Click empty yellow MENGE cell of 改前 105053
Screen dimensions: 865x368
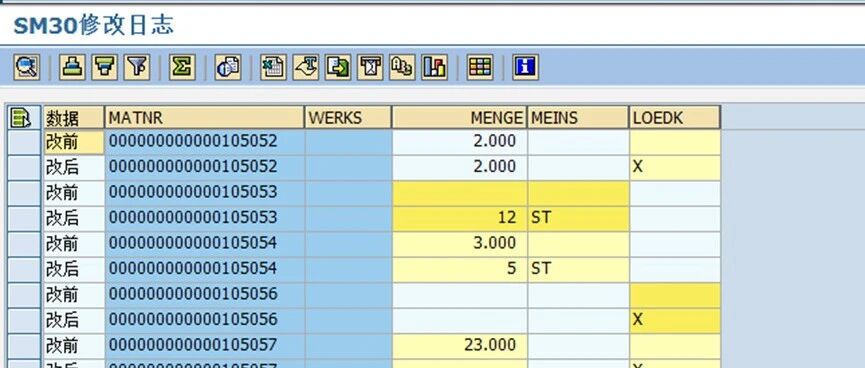click(x=460, y=193)
